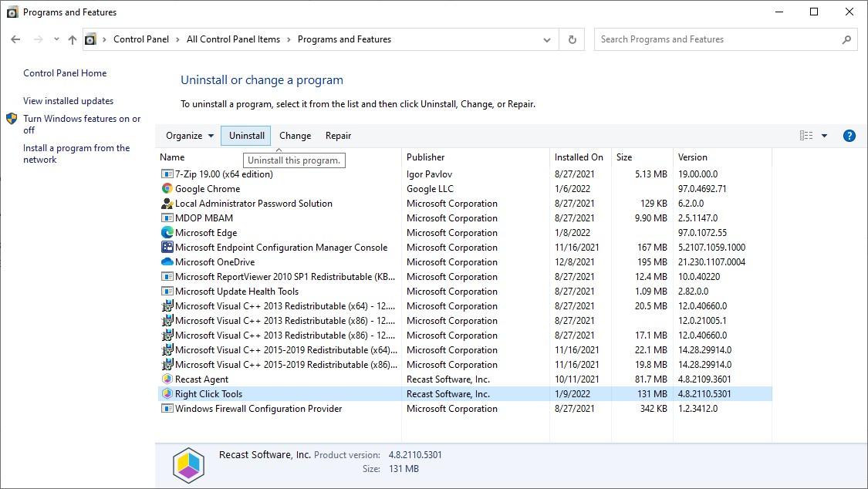Expand the chevron after All Control Panel Items
The height and width of the screenshot is (489, 868).
(289, 39)
